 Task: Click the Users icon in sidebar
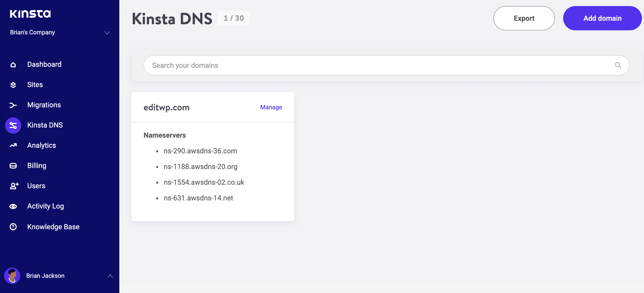[x=14, y=185]
